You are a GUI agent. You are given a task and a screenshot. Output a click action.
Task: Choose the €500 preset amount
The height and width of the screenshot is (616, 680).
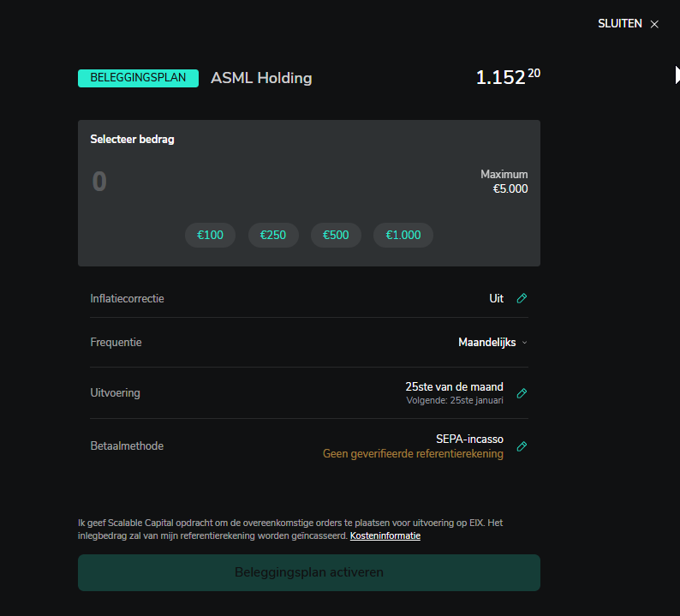click(x=336, y=235)
